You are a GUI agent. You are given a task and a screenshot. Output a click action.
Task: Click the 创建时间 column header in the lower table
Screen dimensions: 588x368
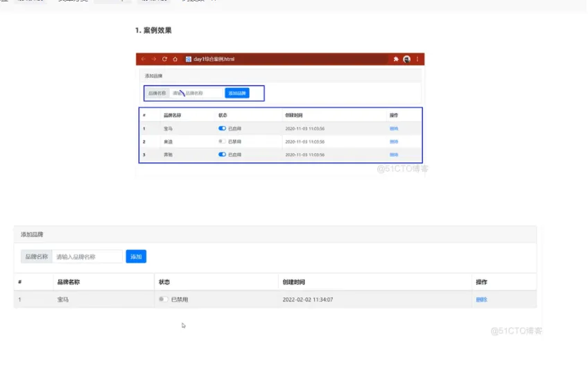click(x=293, y=282)
